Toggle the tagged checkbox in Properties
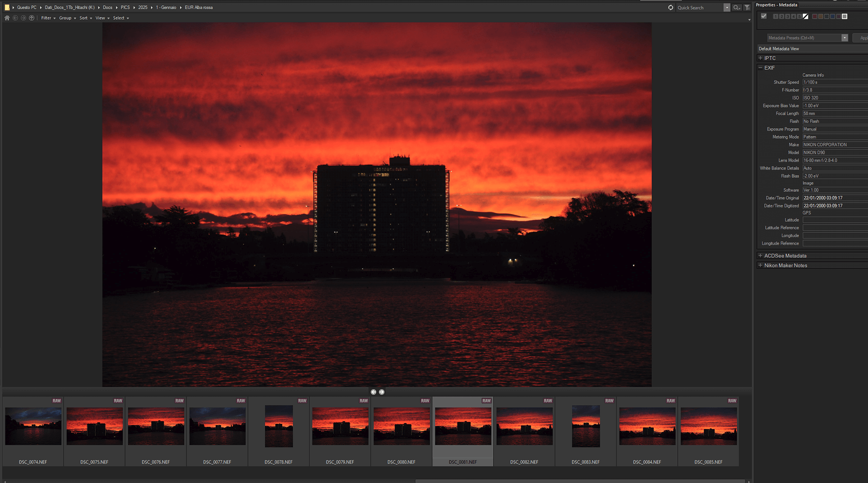 pyautogui.click(x=764, y=16)
